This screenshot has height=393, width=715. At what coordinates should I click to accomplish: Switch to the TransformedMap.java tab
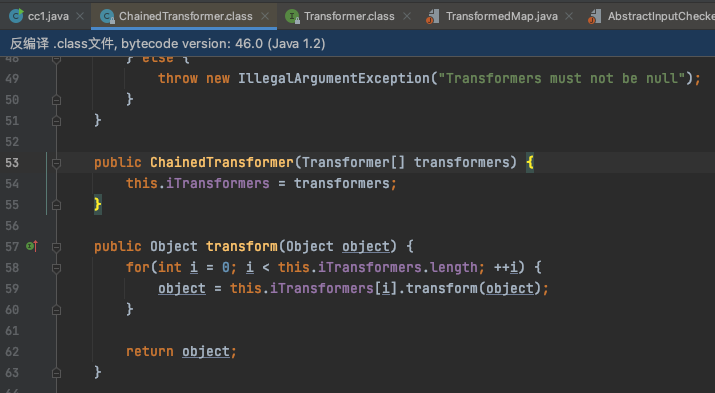click(x=502, y=16)
